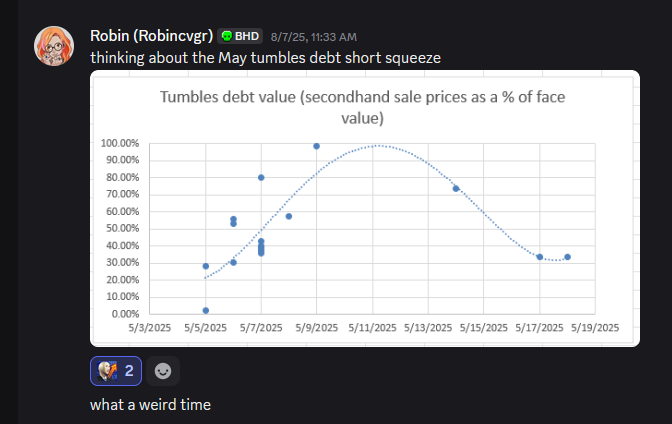Click the "thinking about the May tumbles" message text
Screen dimensions: 672x424
[x=265, y=58]
